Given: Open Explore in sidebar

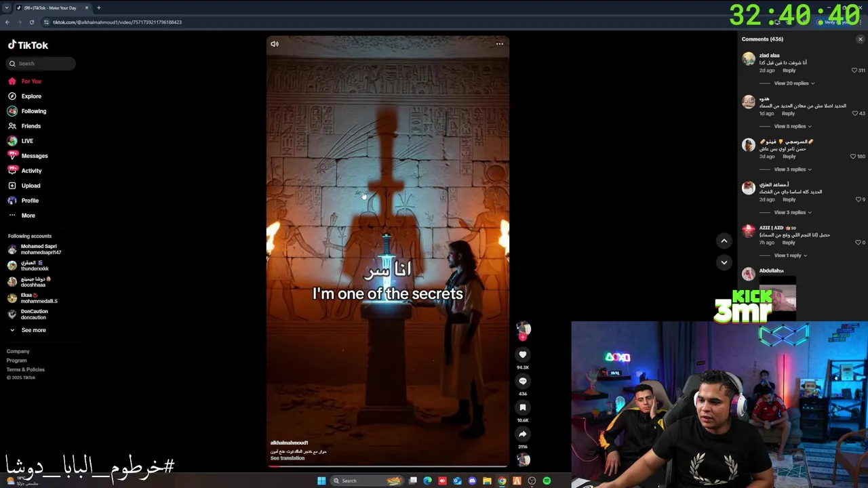Looking at the screenshot, I should (31, 96).
